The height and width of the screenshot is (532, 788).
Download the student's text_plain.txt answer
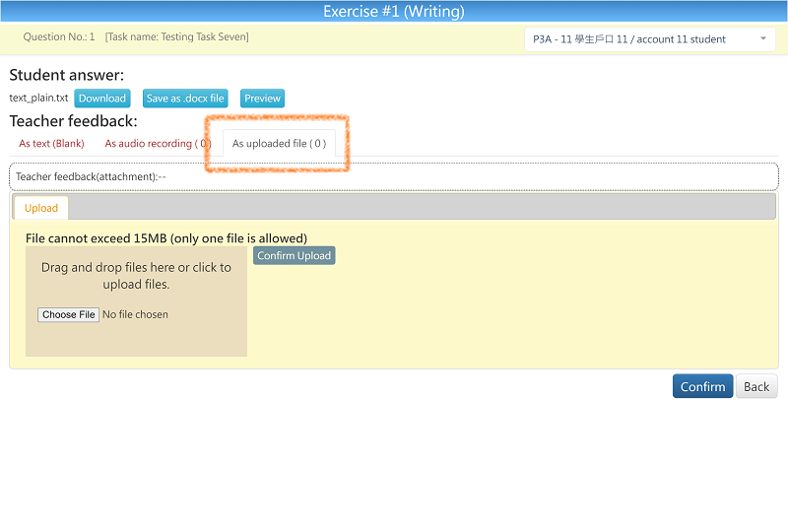(102, 99)
